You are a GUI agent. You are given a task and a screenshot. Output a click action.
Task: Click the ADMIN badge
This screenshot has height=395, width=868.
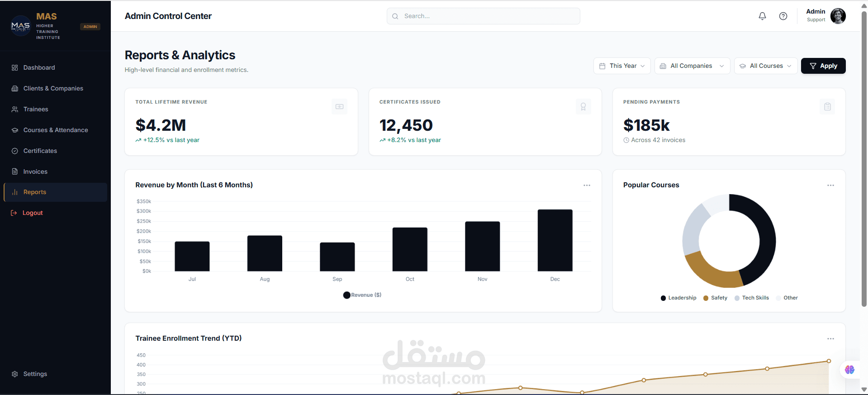(90, 27)
